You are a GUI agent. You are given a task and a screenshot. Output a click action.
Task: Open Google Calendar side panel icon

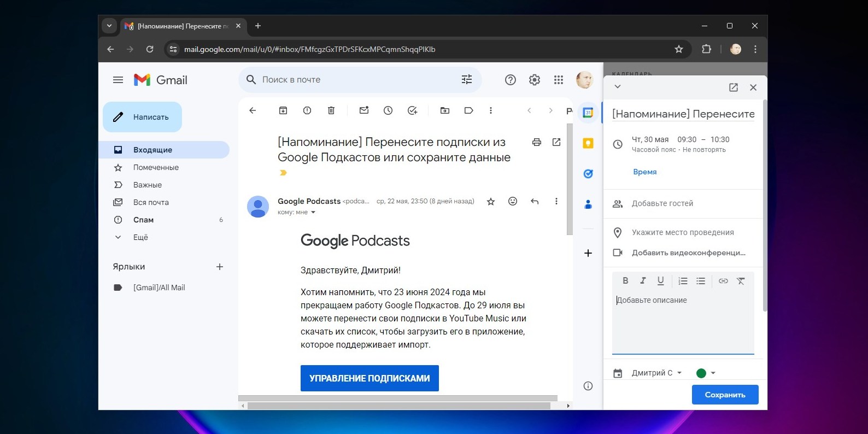[588, 113]
